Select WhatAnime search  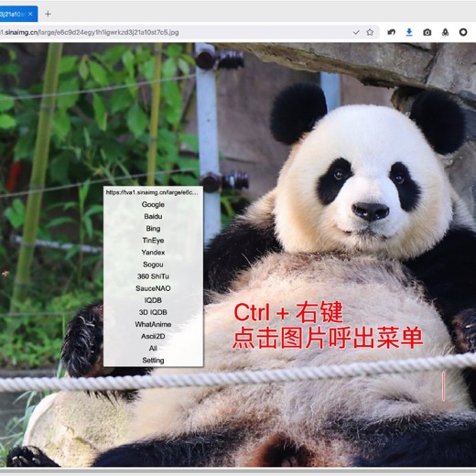click(x=153, y=324)
